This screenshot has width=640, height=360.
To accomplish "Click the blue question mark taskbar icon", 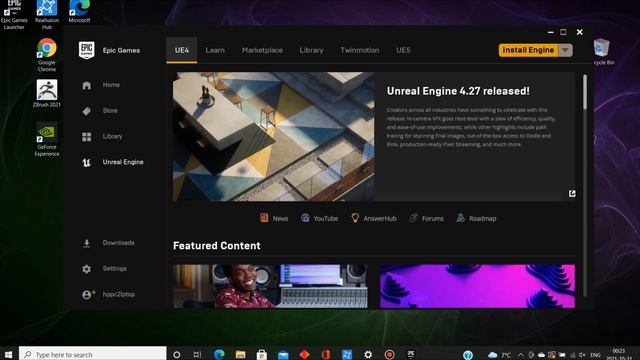I will (x=468, y=355).
